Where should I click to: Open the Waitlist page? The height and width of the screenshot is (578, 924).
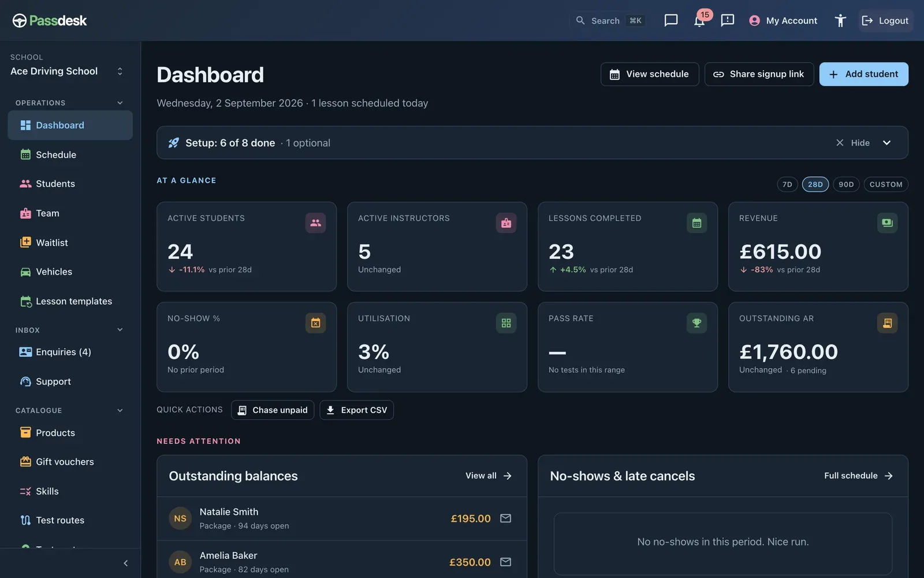(70, 243)
